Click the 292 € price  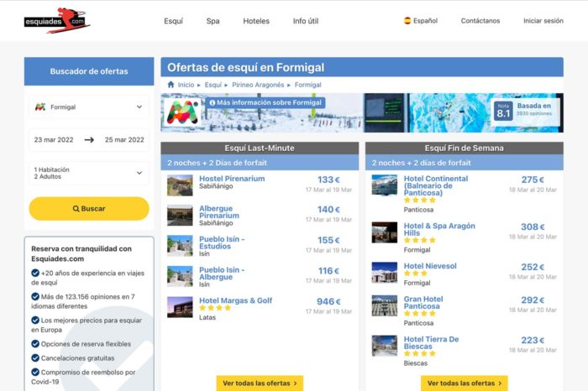[x=533, y=300]
